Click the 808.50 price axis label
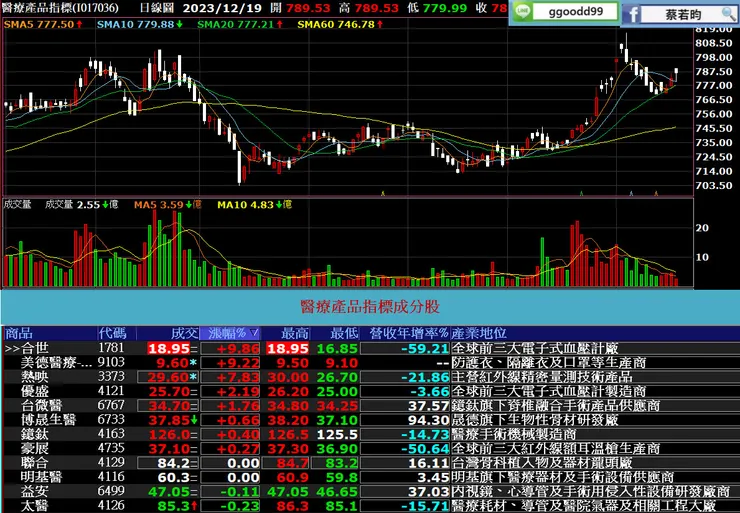740x513 pixels. [x=714, y=43]
